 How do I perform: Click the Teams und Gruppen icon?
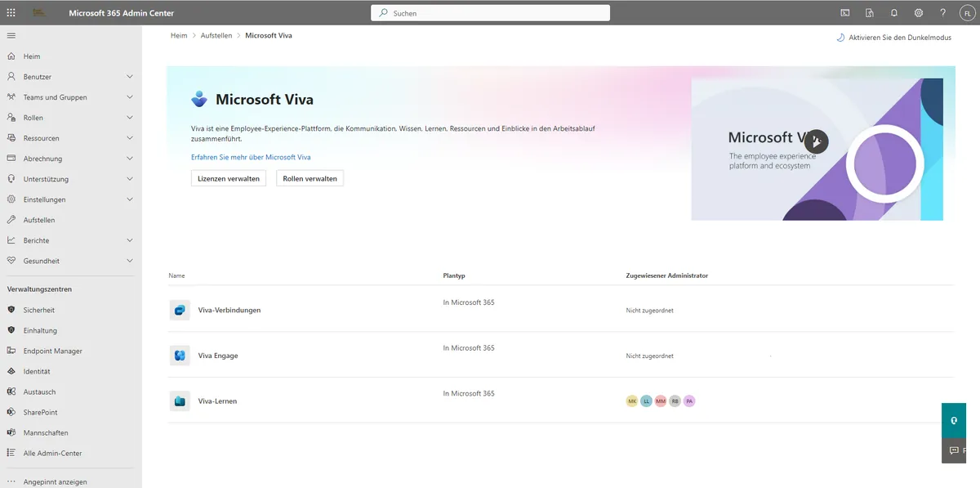pos(11,97)
